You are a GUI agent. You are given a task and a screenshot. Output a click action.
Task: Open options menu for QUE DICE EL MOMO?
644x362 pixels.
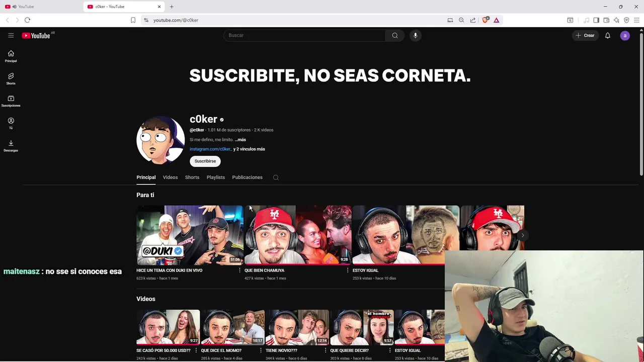pos(261,350)
